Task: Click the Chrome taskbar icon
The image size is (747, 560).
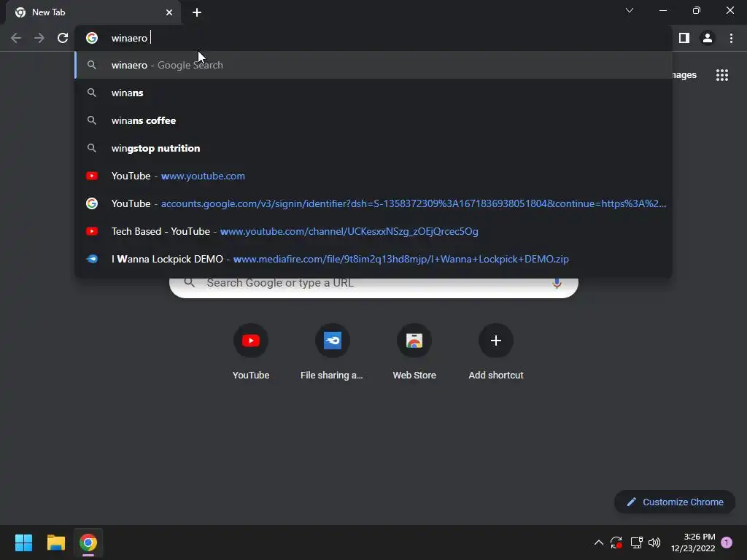Action: (88, 542)
